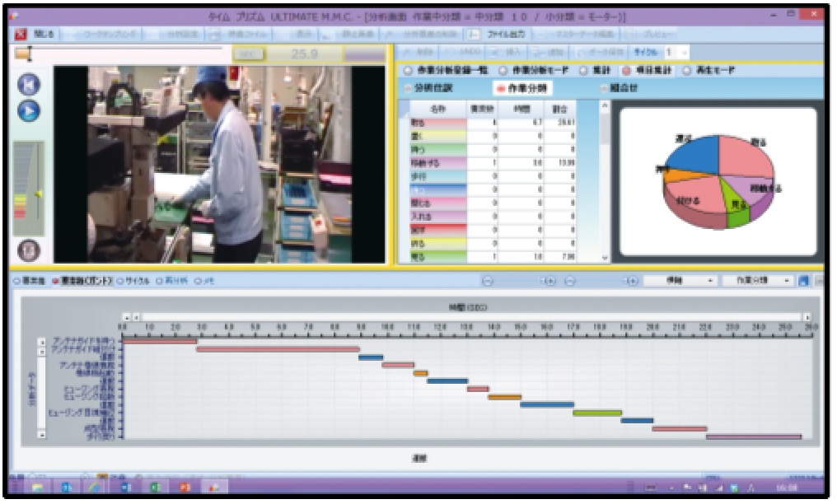Open Outlook from the taskbar
Screen dimensions: 837x504
pos(67,488)
